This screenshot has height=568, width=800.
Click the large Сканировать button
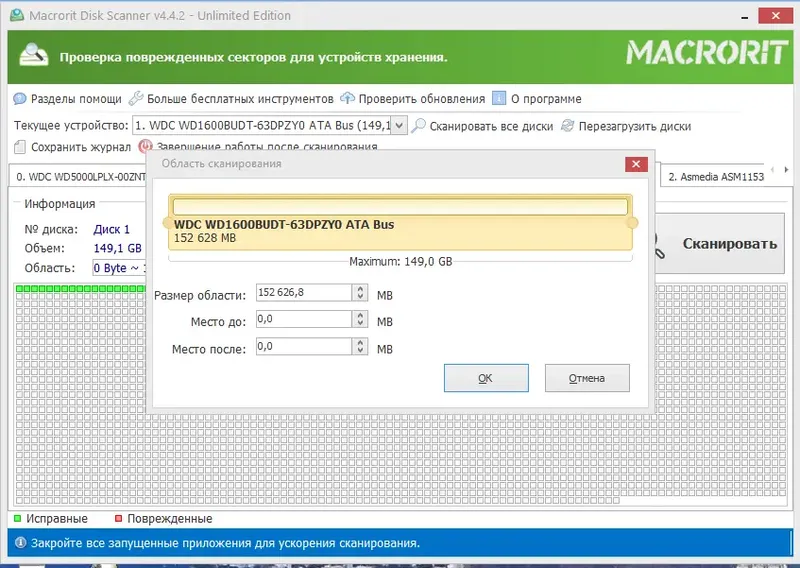tap(719, 243)
